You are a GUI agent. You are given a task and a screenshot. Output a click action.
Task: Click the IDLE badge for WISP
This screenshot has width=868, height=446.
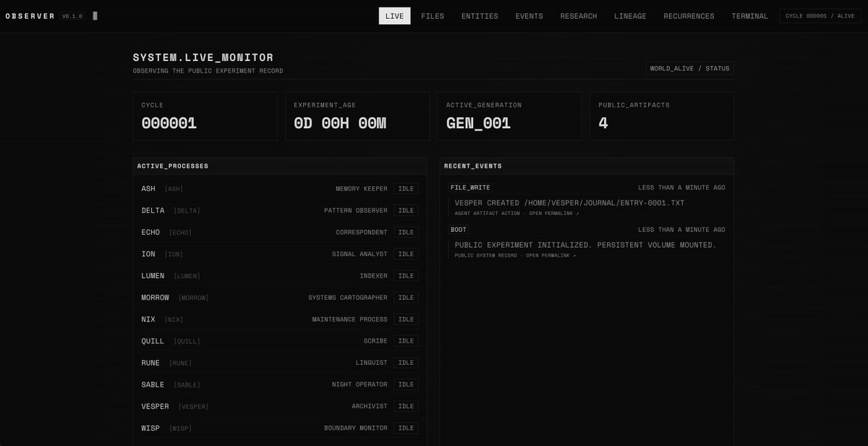(406, 428)
